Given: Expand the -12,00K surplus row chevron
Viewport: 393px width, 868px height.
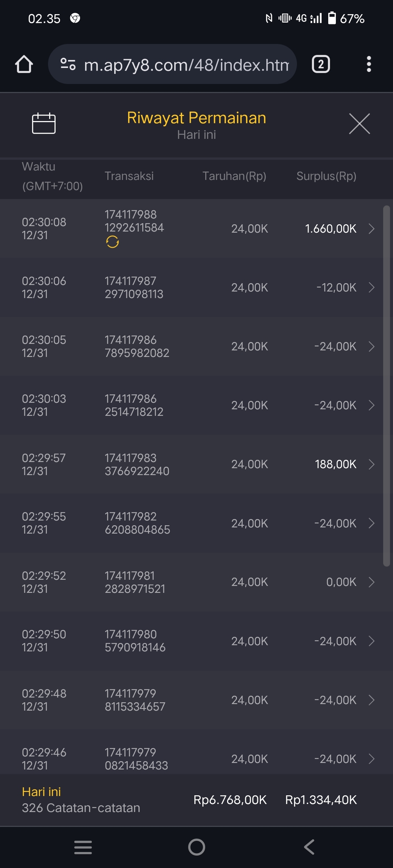Looking at the screenshot, I should [371, 288].
